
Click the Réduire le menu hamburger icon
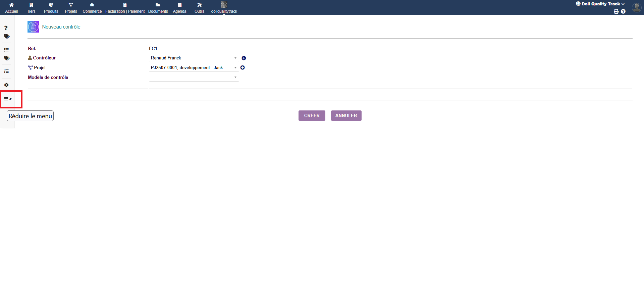[x=8, y=99]
